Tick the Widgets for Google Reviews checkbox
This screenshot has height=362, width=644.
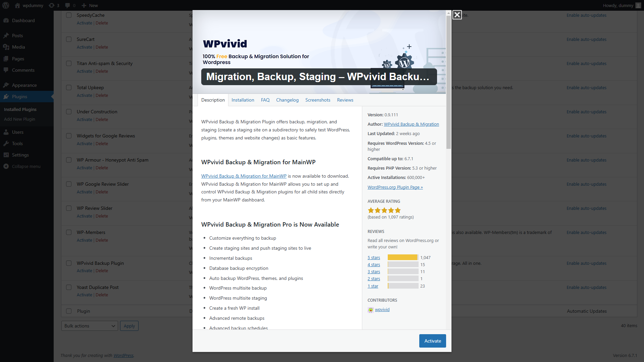69,136
